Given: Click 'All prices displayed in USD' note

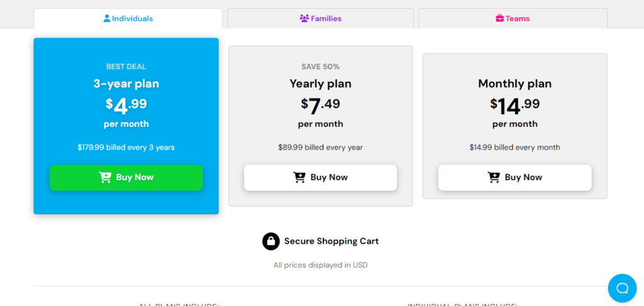Looking at the screenshot, I should pos(320,265).
